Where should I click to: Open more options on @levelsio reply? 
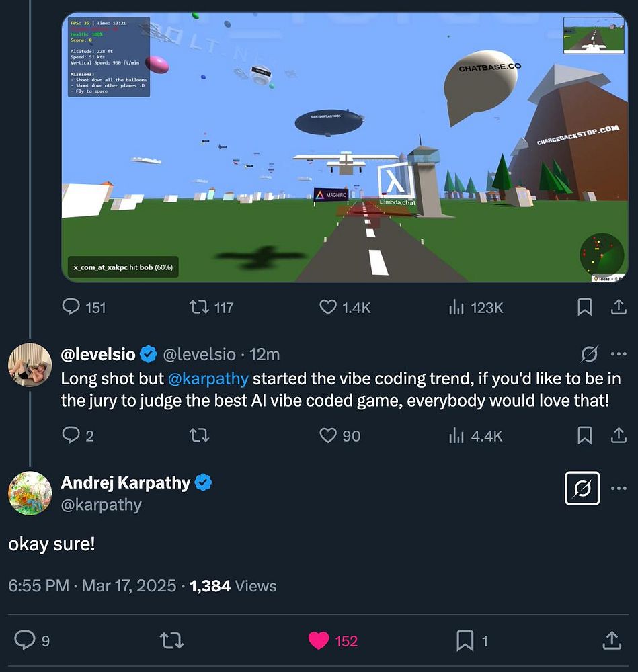pos(618,354)
